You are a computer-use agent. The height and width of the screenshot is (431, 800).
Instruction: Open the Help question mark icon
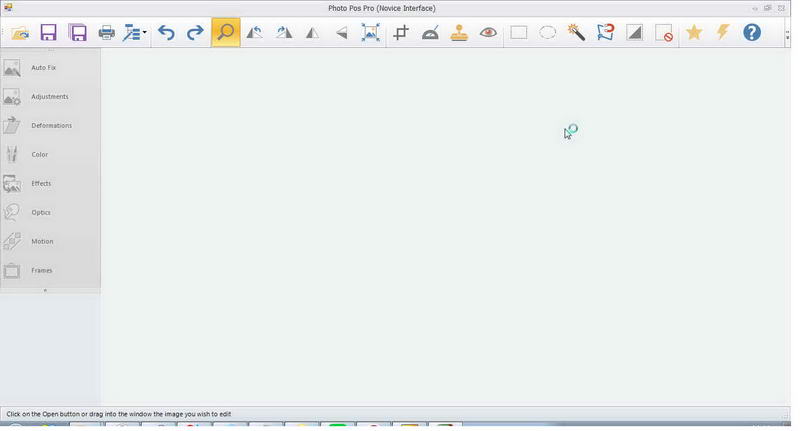[x=752, y=33]
